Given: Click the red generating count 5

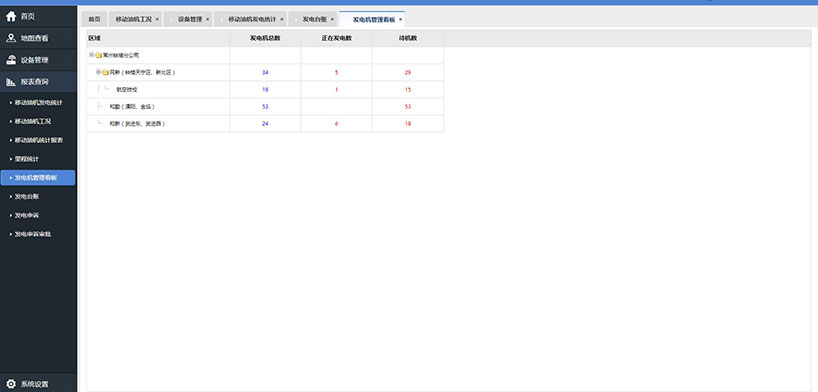Looking at the screenshot, I should pos(336,73).
